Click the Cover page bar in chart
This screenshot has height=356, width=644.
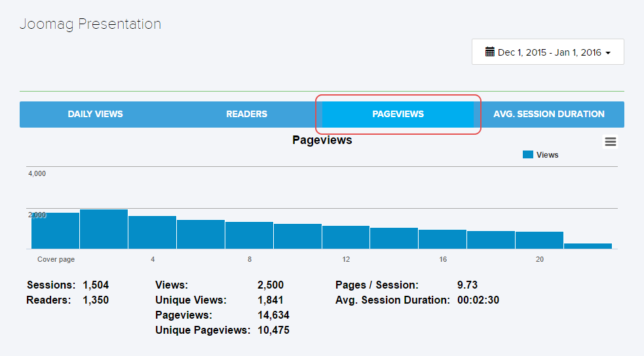click(x=56, y=231)
